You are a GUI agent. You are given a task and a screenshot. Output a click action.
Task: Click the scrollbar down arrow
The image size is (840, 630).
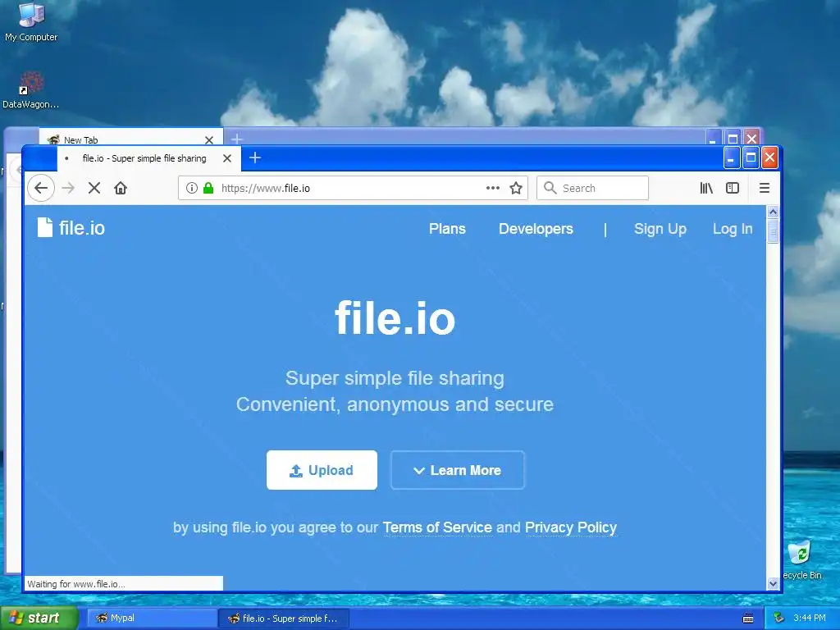(x=773, y=583)
